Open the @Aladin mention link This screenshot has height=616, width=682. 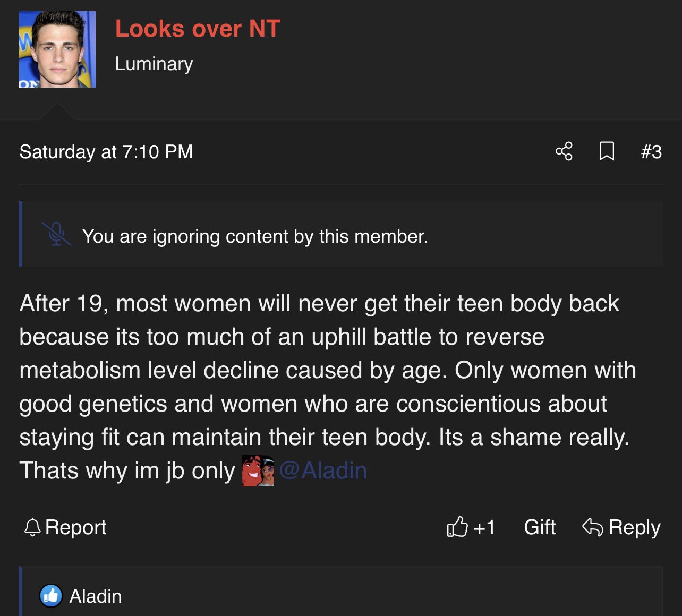click(323, 470)
